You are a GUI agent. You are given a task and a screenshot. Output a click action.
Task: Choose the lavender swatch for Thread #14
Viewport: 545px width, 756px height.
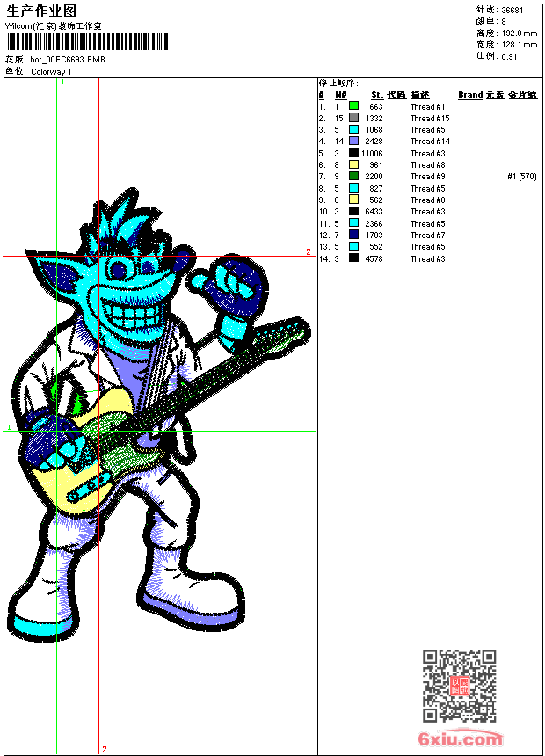[x=353, y=141]
